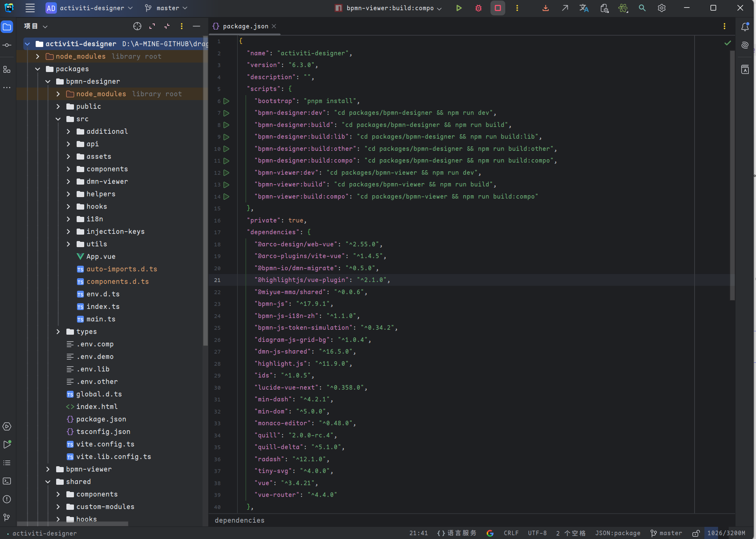The height and width of the screenshot is (539, 756).
Task: Open the Problems tool window icon
Action: 7,499
